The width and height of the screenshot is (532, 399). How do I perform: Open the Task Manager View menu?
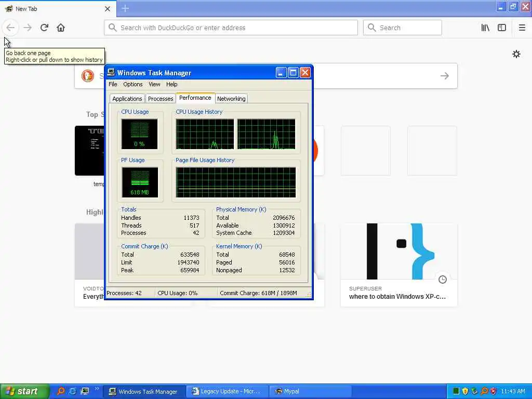(154, 84)
